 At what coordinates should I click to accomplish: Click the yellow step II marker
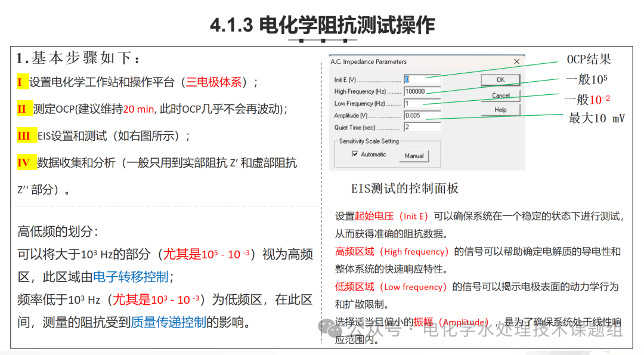[x=23, y=109]
